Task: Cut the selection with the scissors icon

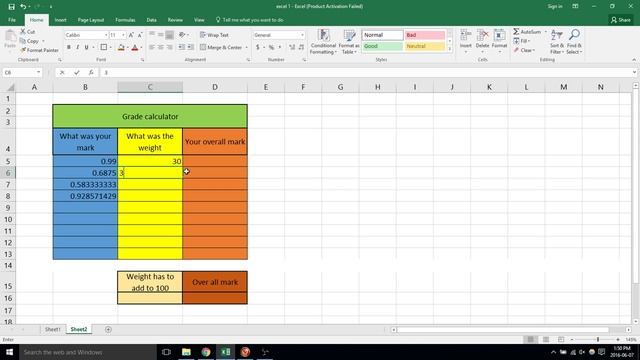Action: click(28, 31)
